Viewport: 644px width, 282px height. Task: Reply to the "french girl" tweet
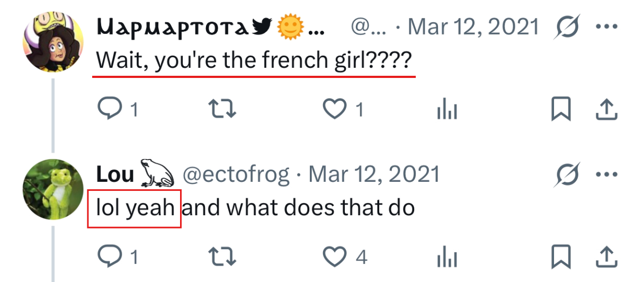[110, 110]
